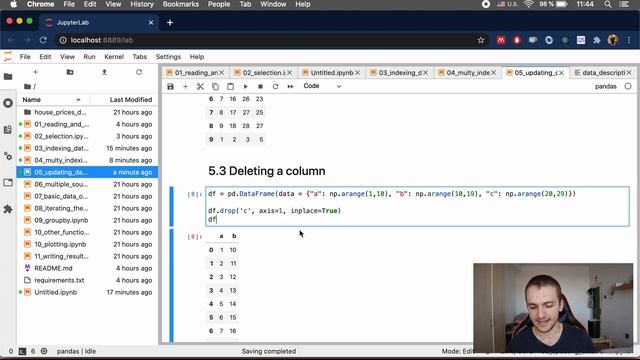Paste cells from clipboard icon

tap(230, 87)
